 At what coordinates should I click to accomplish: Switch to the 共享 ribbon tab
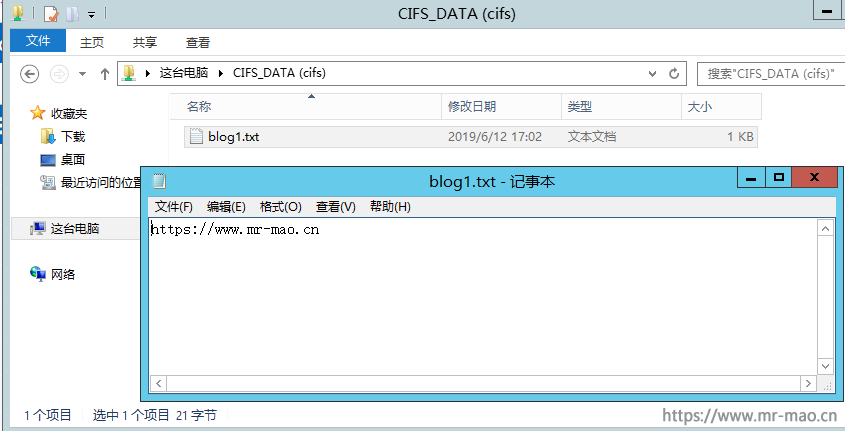144,43
